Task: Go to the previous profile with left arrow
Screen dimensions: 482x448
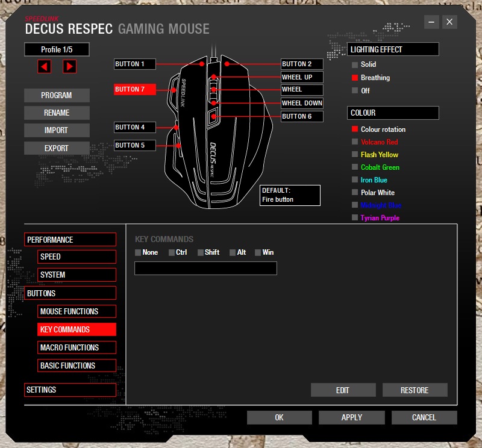Action: (x=44, y=67)
